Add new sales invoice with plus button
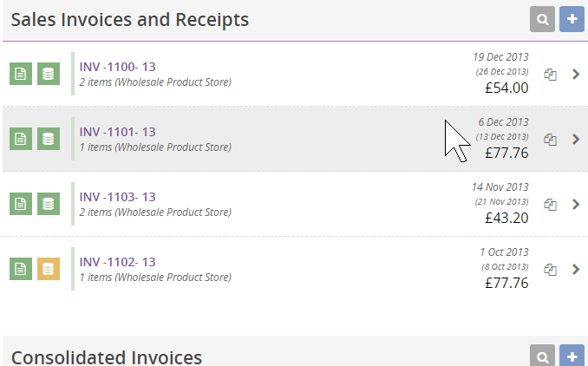 [572, 19]
